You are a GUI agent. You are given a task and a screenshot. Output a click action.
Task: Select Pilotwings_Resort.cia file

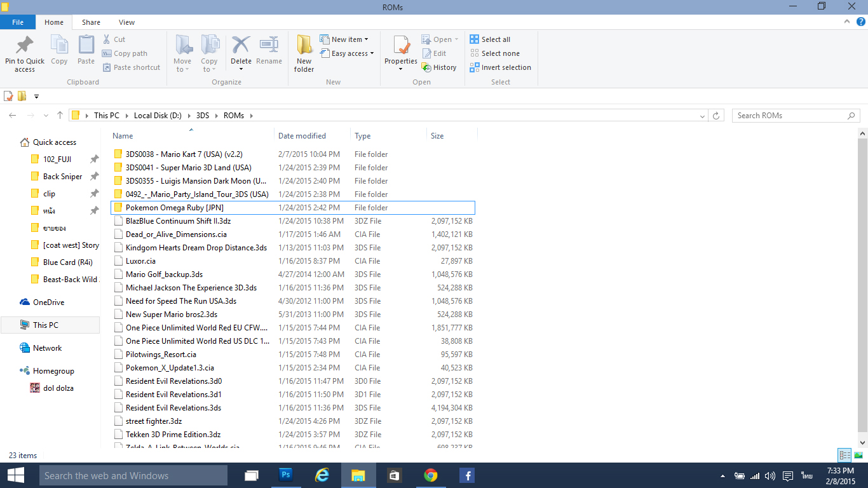click(293, 355)
